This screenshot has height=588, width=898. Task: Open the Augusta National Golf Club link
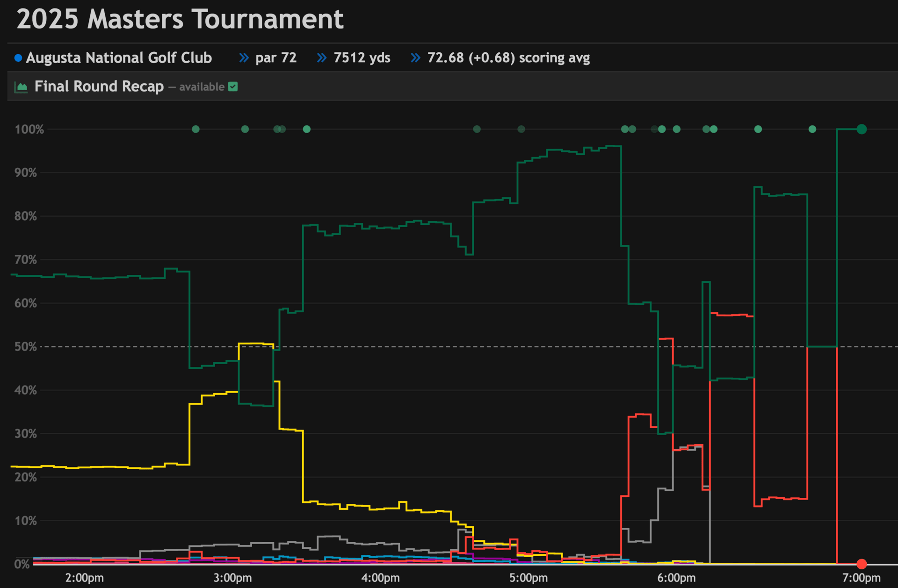tap(119, 58)
